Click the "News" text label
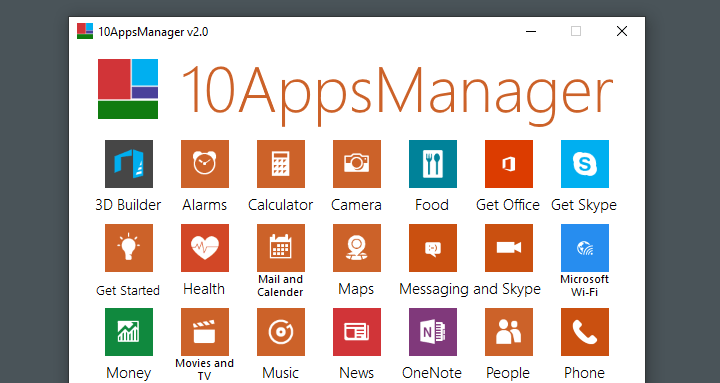720x383 pixels. (x=356, y=373)
